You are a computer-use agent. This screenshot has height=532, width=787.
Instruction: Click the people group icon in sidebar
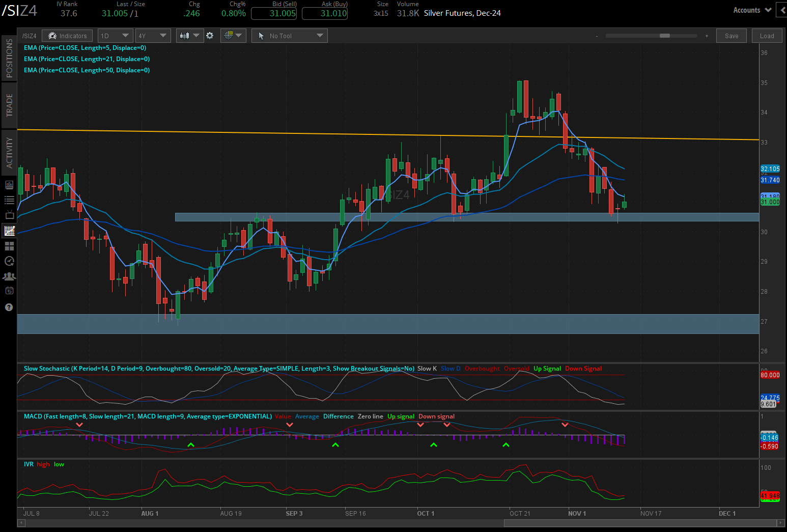9,276
